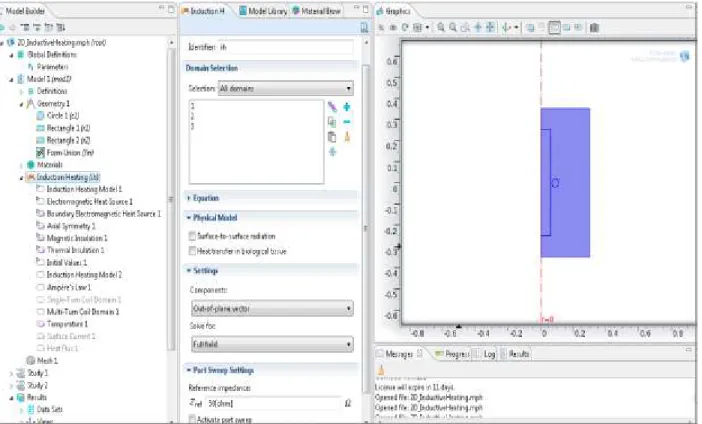Click the Zoom Extents icon in Graphics toolbar

point(490,27)
